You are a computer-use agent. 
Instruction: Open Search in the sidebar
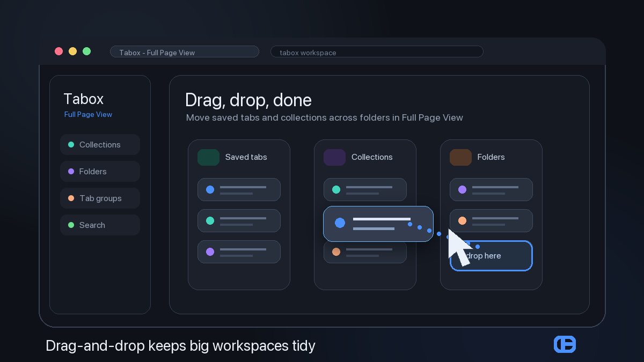(100, 225)
